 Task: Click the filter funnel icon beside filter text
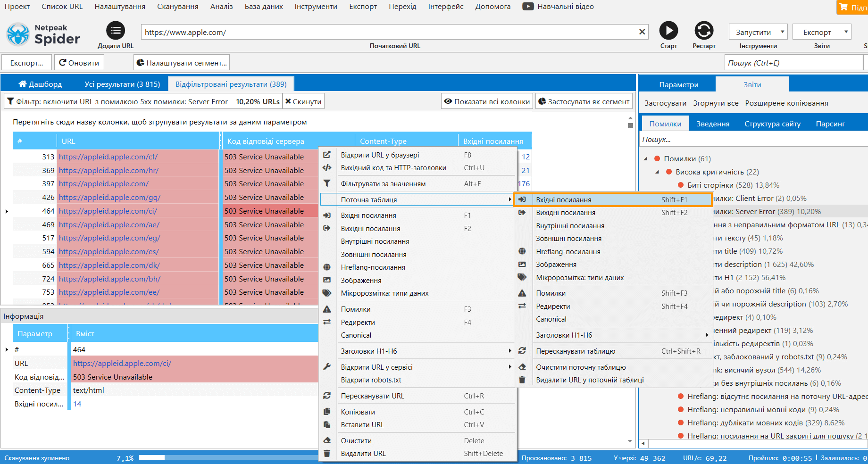point(10,101)
